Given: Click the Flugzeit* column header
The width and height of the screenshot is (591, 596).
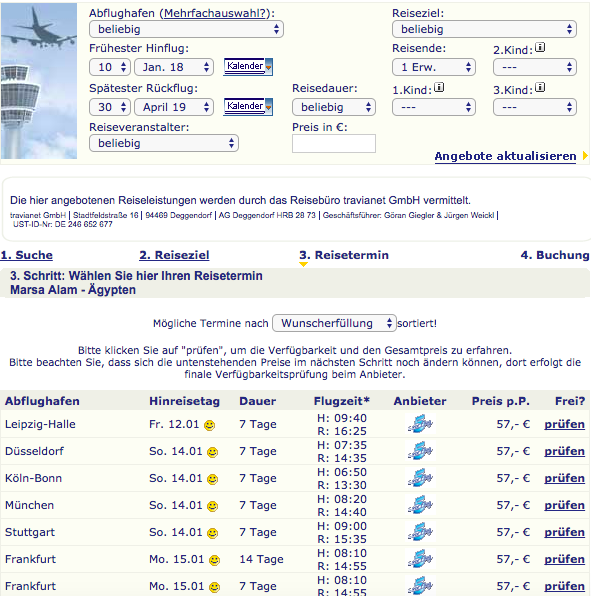Looking at the screenshot, I should 342,401.
